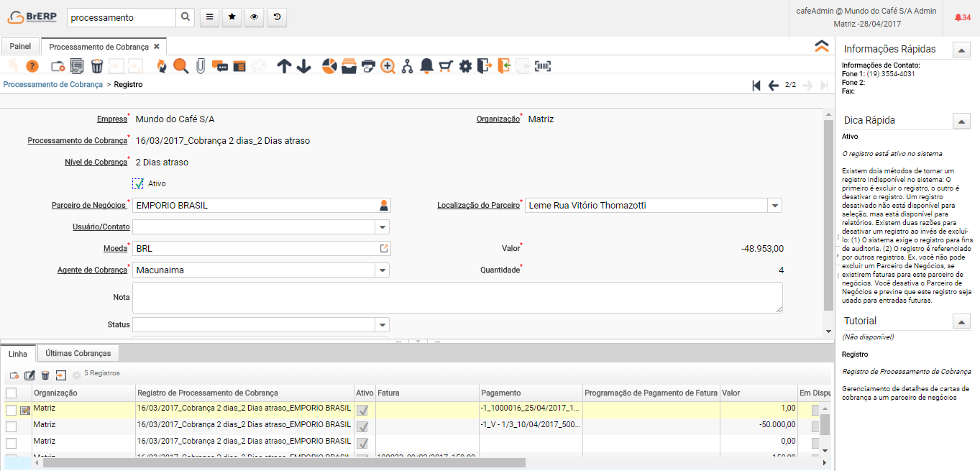Collapse the Dica Rápida panel
This screenshot has width=980, height=471.
coord(961,121)
